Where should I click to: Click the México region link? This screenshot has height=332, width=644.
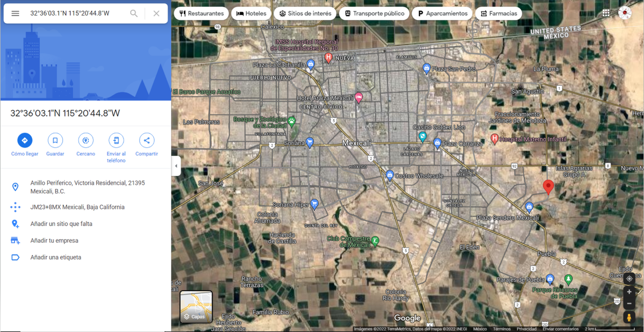[x=480, y=329]
